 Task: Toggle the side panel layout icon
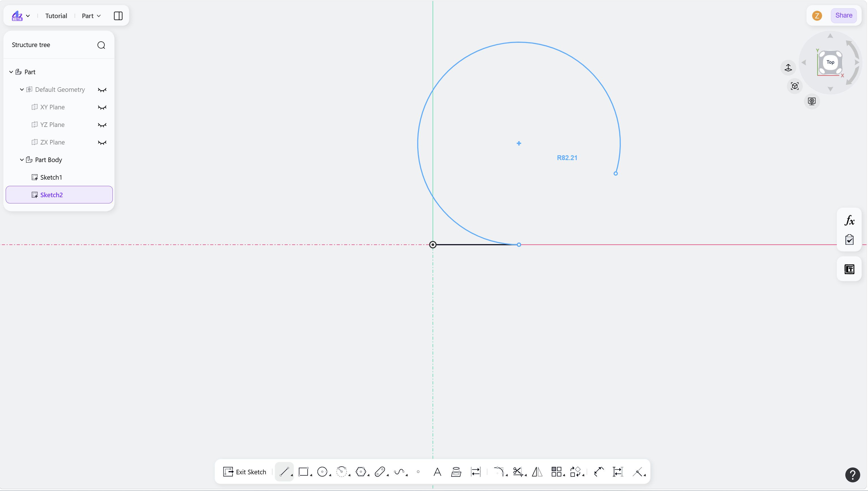point(118,16)
